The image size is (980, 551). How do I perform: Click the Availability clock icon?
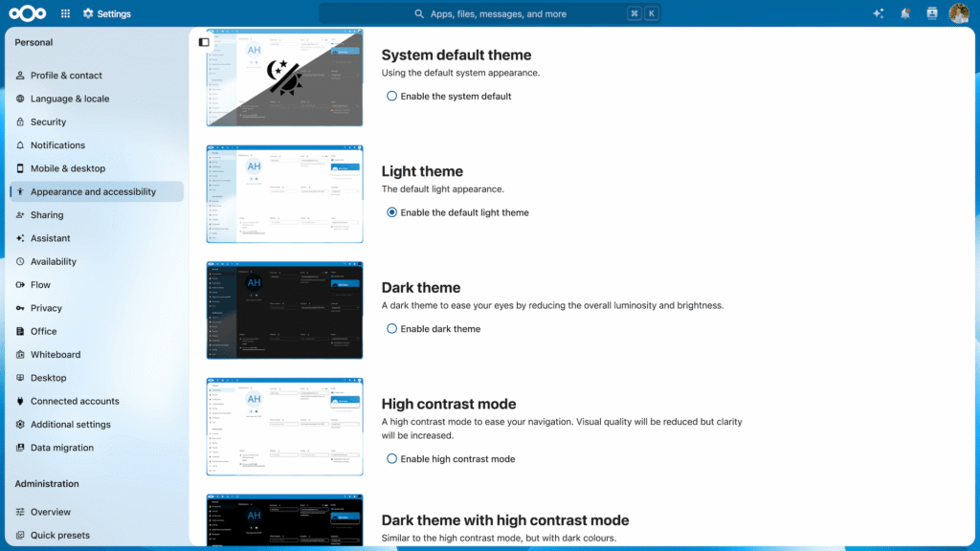tap(20, 261)
